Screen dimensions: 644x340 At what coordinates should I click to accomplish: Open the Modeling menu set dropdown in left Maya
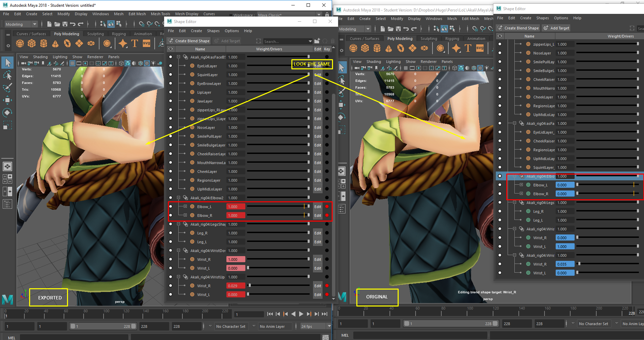(x=21, y=24)
